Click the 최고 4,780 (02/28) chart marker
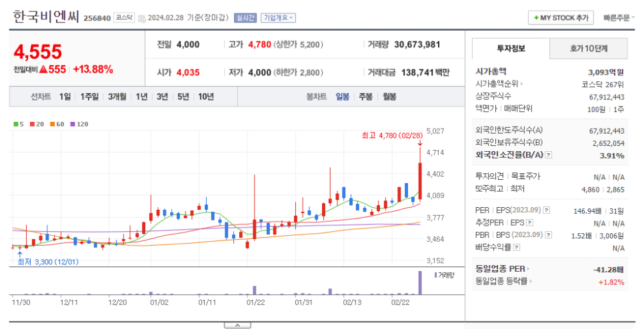 pos(392,135)
